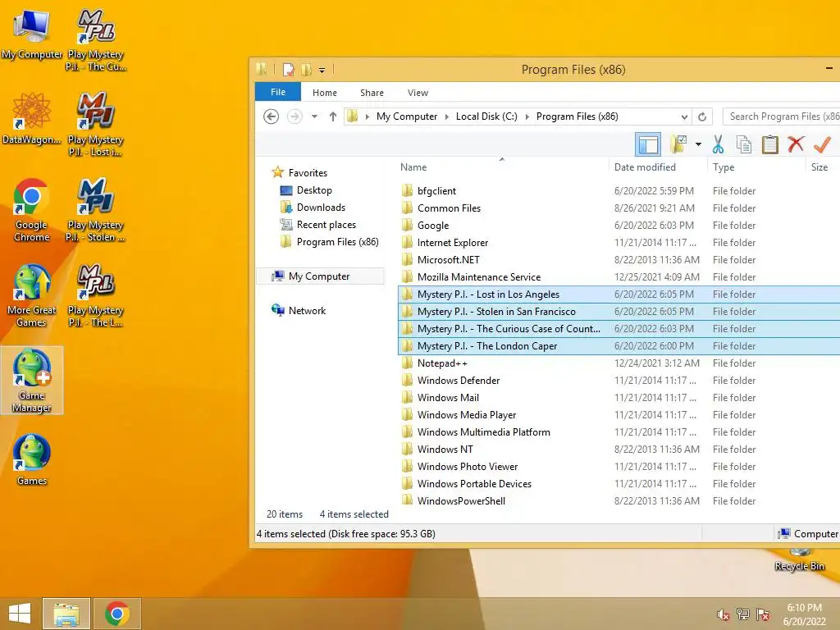
Task: Select Mystery P.I. - The London Caper folder
Action: 619,345
